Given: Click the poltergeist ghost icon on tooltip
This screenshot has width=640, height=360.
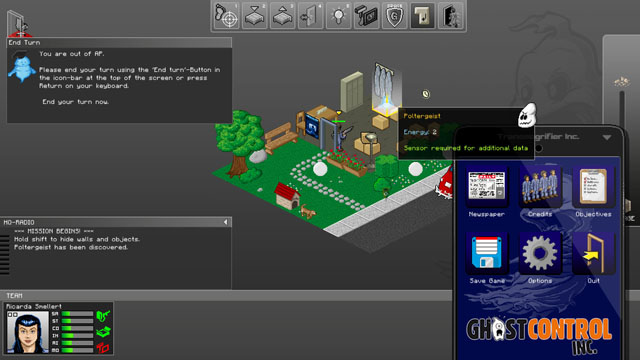Looking at the screenshot, I should 527,115.
